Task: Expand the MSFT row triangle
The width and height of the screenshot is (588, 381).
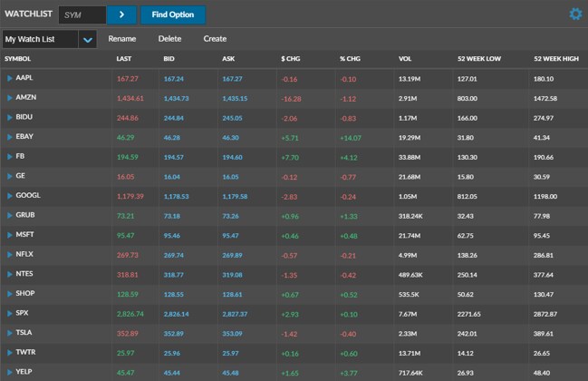Action: (10, 235)
